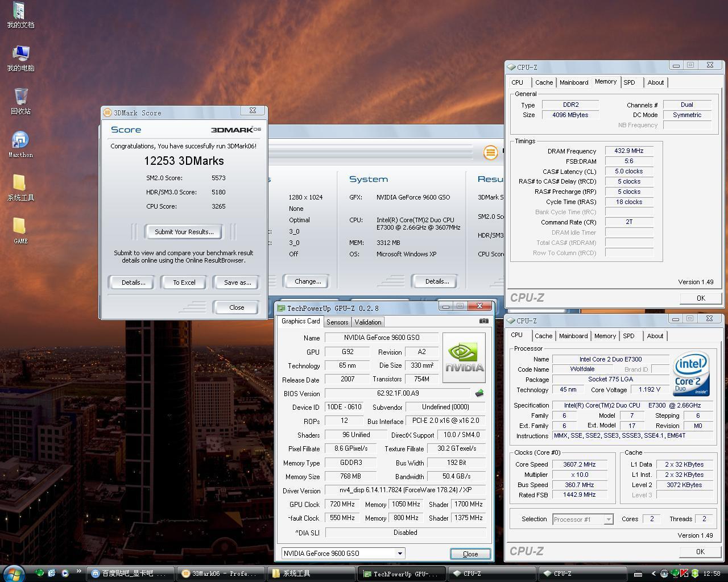Viewport: 728px width, 582px height.
Task: Open the GAME folder on desktop
Action: pyautogui.click(x=19, y=227)
